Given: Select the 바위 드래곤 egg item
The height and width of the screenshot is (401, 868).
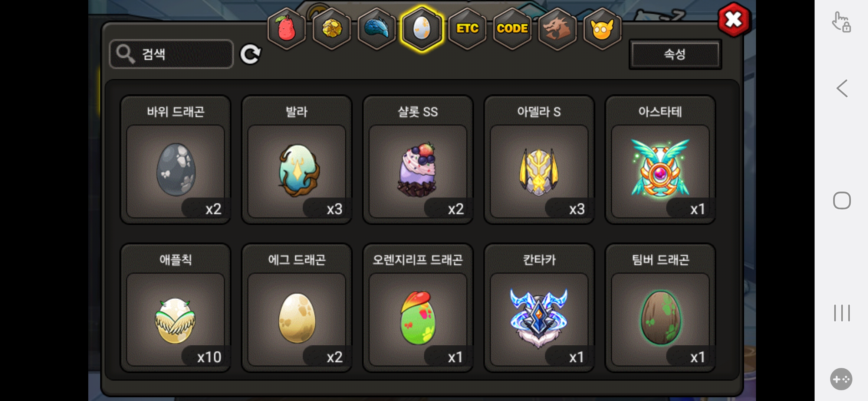Looking at the screenshot, I should pyautogui.click(x=176, y=160).
